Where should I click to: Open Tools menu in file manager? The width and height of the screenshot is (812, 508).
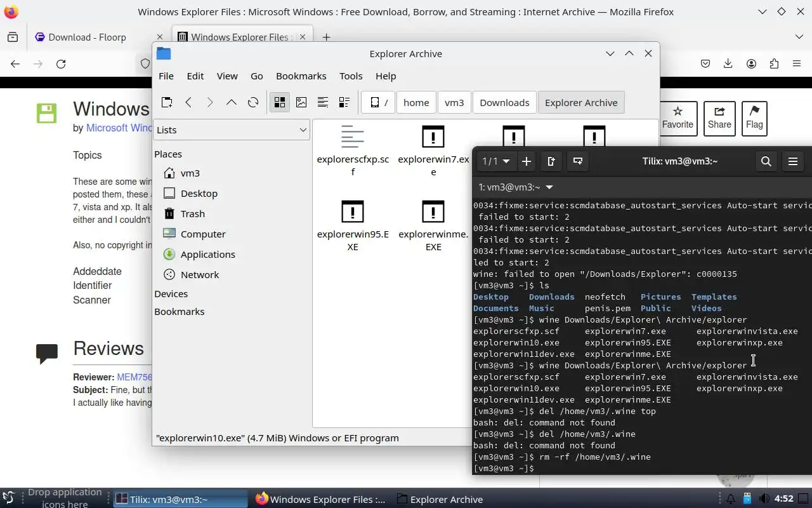[x=351, y=76]
